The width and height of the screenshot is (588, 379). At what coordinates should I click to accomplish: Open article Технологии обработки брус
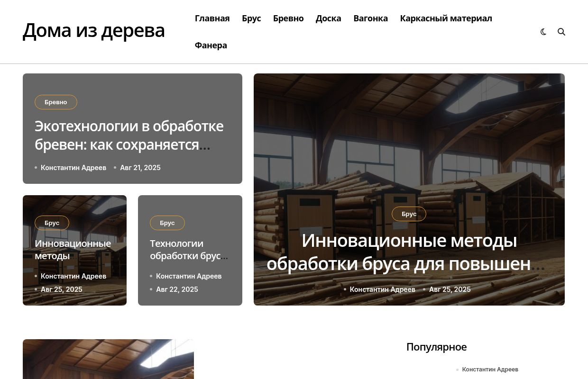tap(189, 250)
